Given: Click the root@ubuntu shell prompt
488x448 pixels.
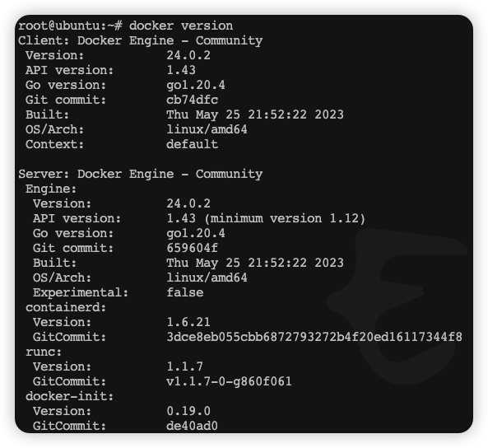Looking at the screenshot, I should pyautogui.click(x=70, y=26).
